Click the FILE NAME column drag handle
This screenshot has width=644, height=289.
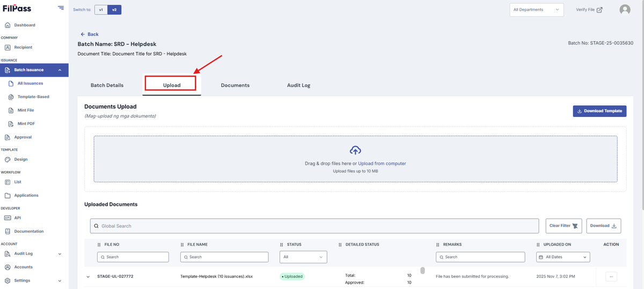tap(182, 244)
